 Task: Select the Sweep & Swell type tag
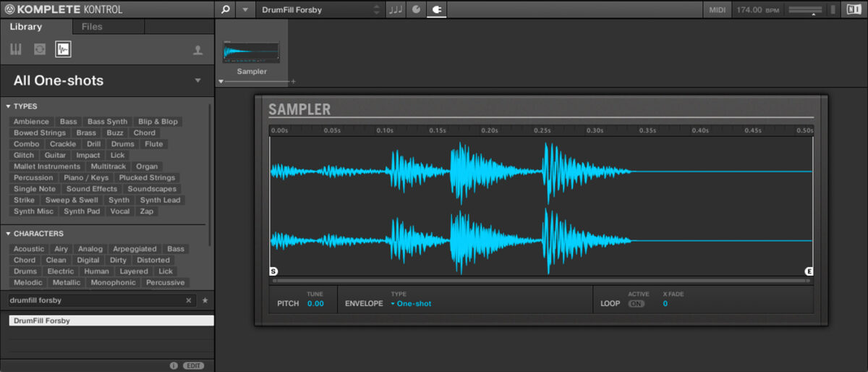coord(72,200)
